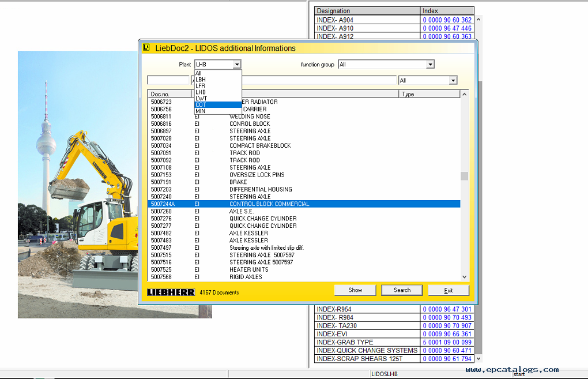Click the Exit button
This screenshot has width=588, height=379.
(448, 290)
